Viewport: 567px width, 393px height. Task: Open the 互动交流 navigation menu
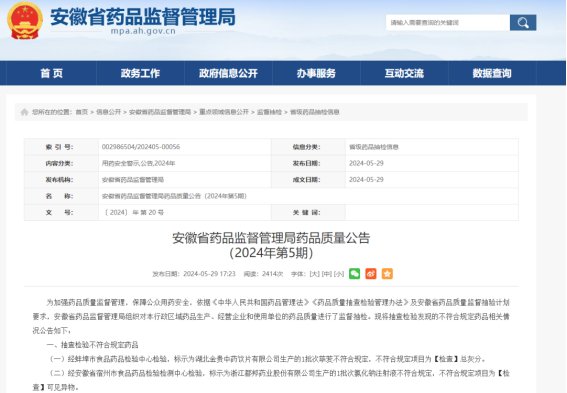click(x=404, y=73)
